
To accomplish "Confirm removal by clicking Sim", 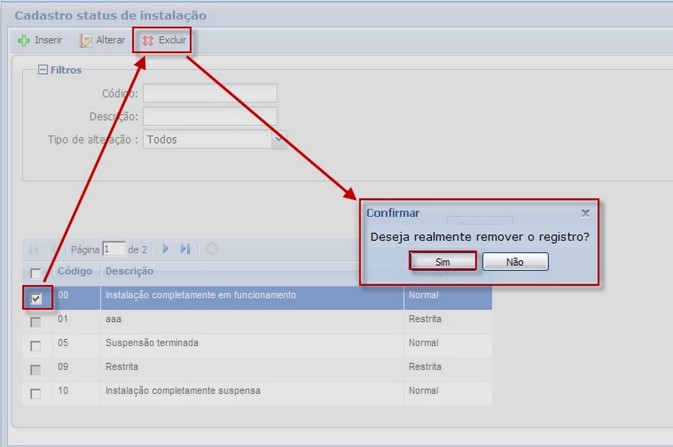I will pos(442,261).
